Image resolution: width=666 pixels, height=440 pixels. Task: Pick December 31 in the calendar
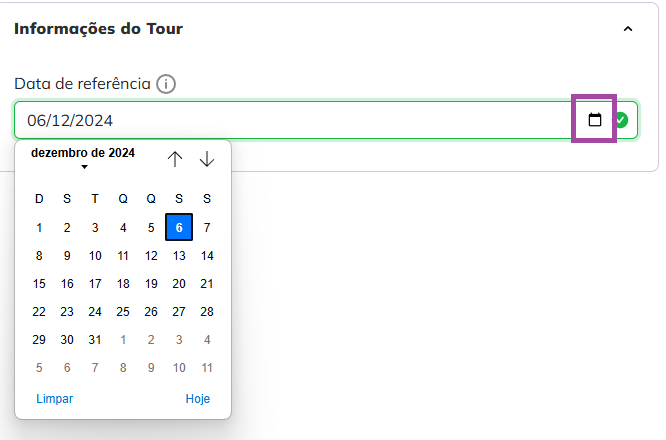(95, 339)
